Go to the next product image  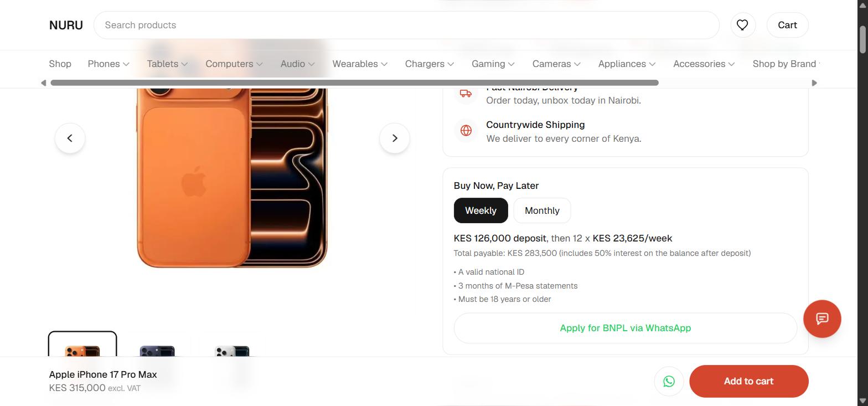[x=395, y=138]
